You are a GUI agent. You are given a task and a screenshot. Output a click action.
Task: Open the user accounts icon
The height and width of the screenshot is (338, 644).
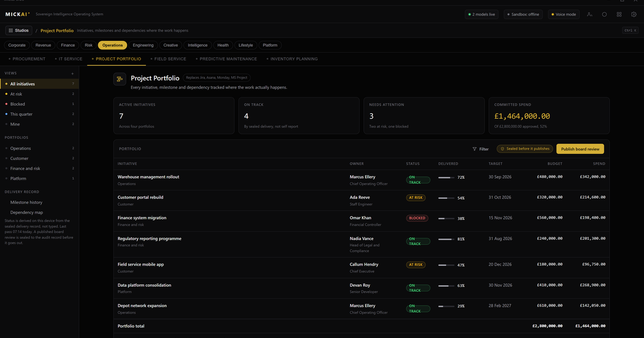coord(589,14)
